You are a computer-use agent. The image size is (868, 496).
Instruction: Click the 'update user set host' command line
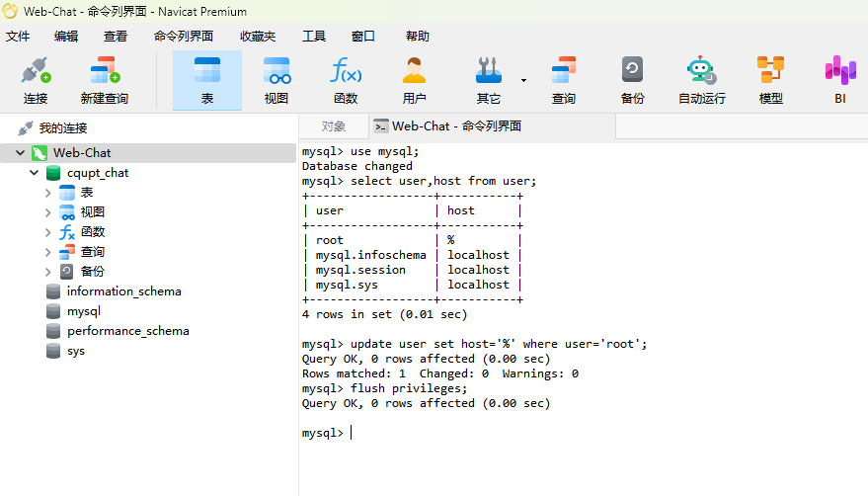(474, 344)
